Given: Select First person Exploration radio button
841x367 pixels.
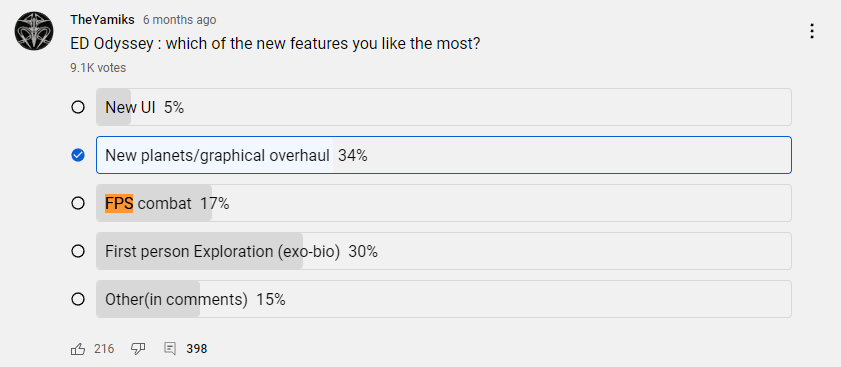Looking at the screenshot, I should (x=78, y=251).
